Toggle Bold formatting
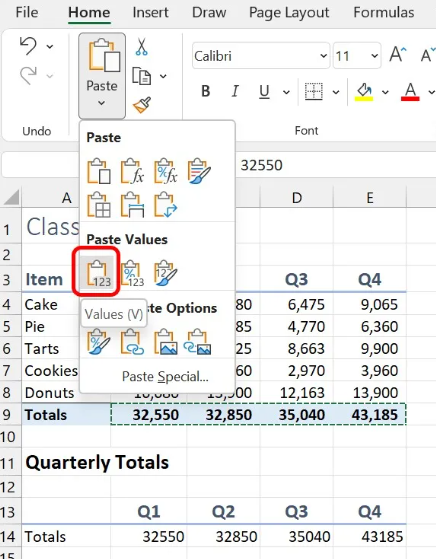Viewport: 436px width, 559px height. click(205, 91)
